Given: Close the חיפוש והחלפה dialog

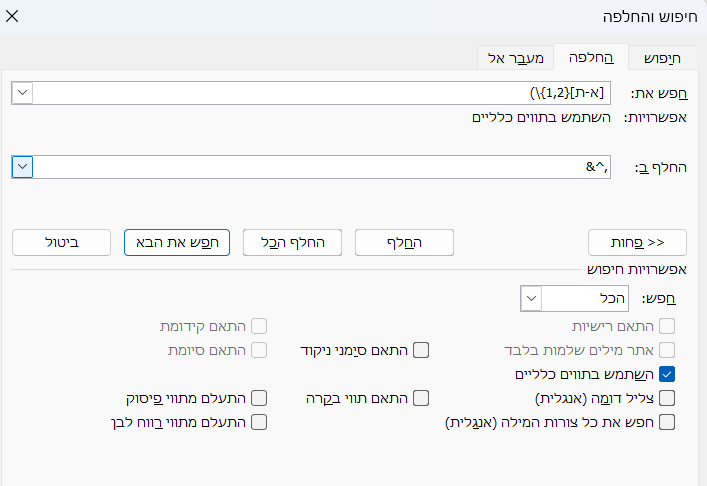Looking at the screenshot, I should (x=12, y=16).
